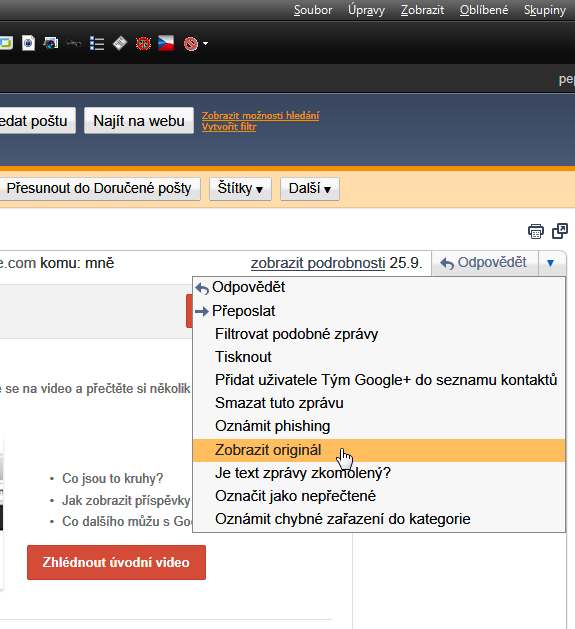Click the print message icon
This screenshot has height=629, width=575.
click(536, 231)
